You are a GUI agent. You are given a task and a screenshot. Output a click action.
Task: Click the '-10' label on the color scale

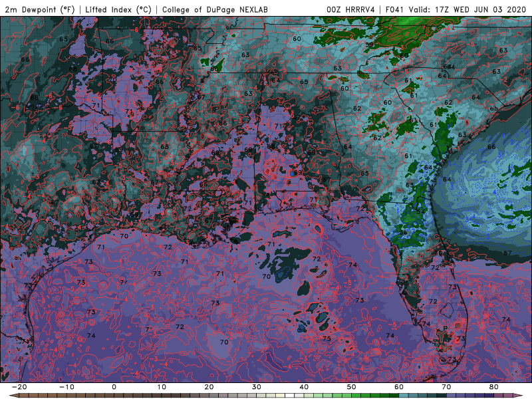click(66, 387)
